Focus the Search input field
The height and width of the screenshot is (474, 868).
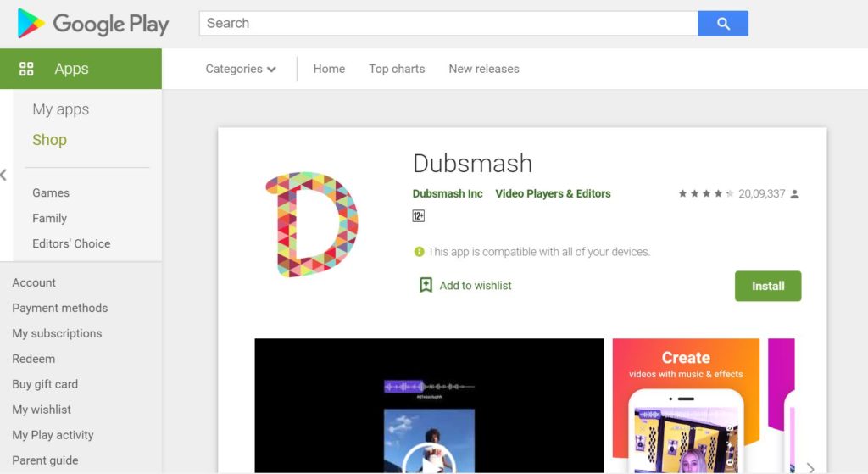coord(448,23)
